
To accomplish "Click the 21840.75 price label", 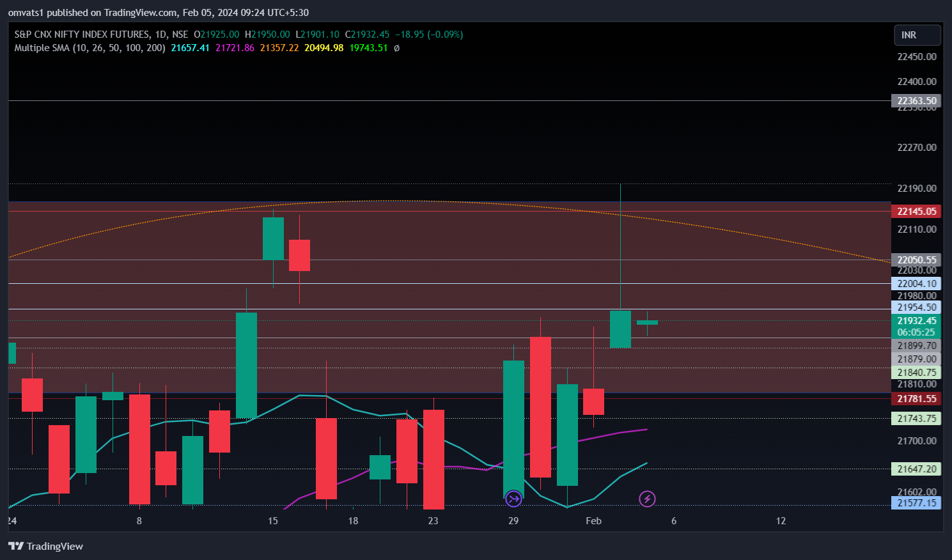I will tap(916, 373).
